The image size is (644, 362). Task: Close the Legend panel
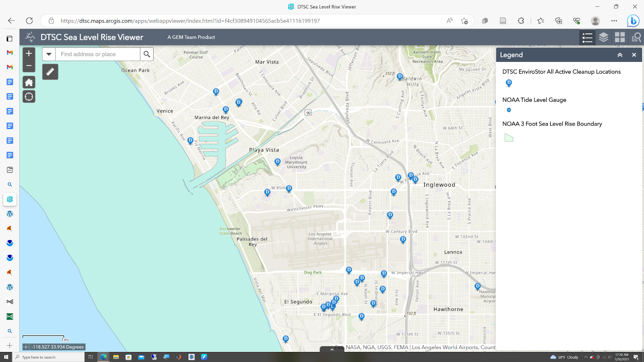pyautogui.click(x=634, y=55)
